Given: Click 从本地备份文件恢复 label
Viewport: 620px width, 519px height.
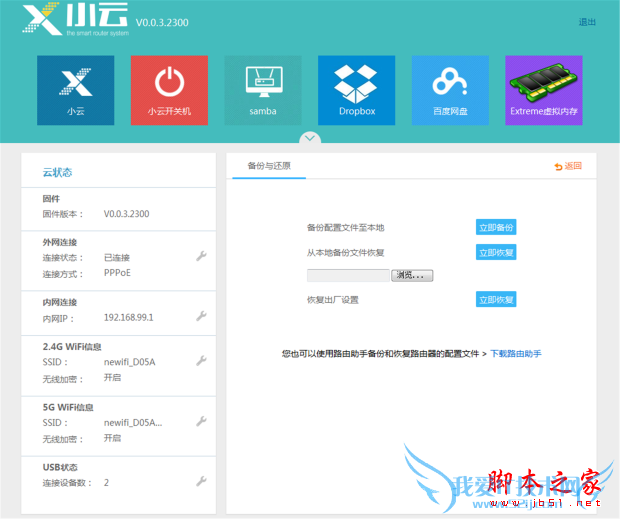Looking at the screenshot, I should [346, 253].
